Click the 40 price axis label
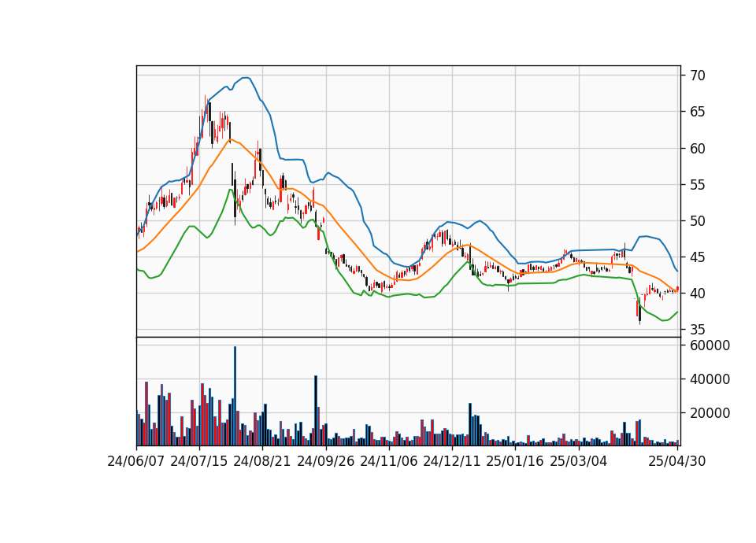The image size is (756, 543). tap(697, 294)
